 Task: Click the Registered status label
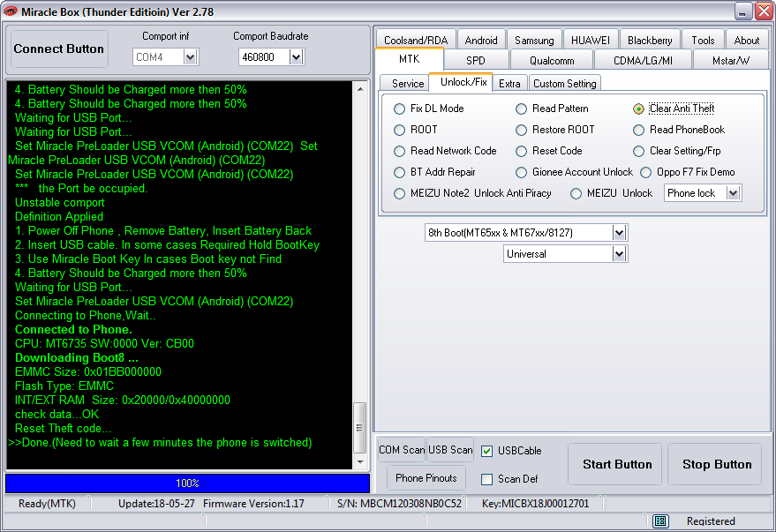711,521
